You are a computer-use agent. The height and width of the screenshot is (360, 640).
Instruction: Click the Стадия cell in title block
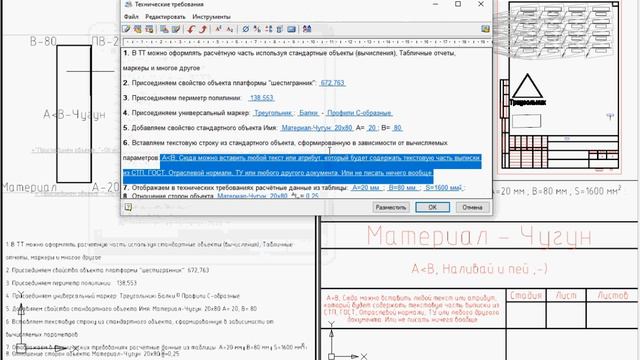[x=526, y=295]
